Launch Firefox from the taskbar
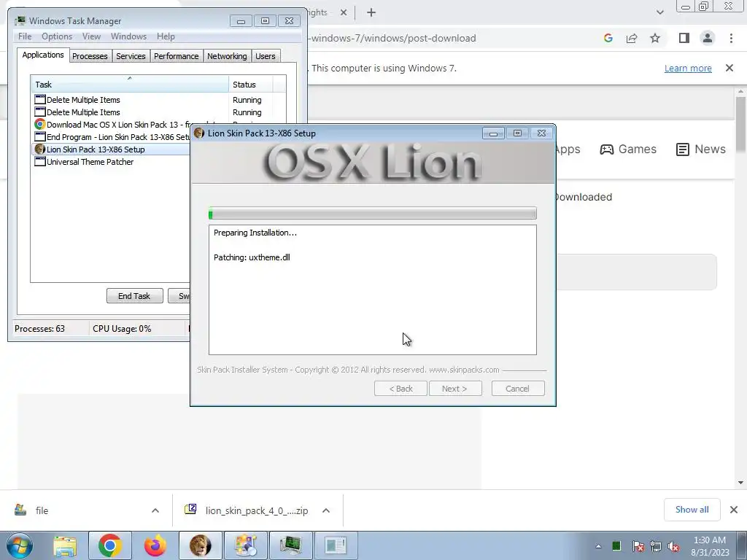 pos(155,545)
